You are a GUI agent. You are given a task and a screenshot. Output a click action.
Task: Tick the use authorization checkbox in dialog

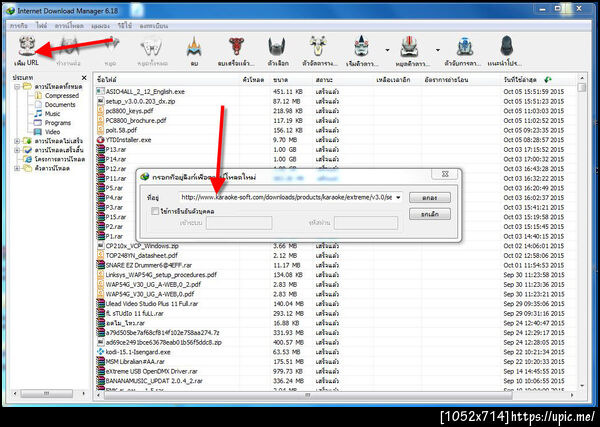tap(155, 211)
